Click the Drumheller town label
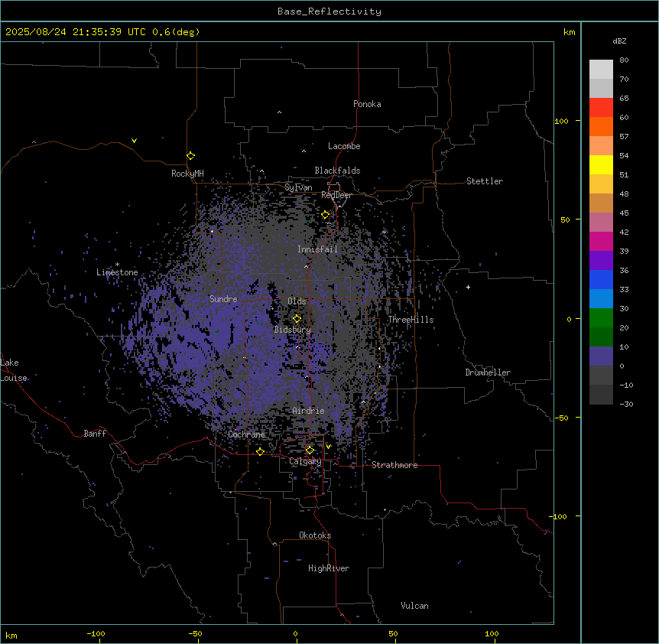The width and height of the screenshot is (659, 644). pyautogui.click(x=488, y=372)
